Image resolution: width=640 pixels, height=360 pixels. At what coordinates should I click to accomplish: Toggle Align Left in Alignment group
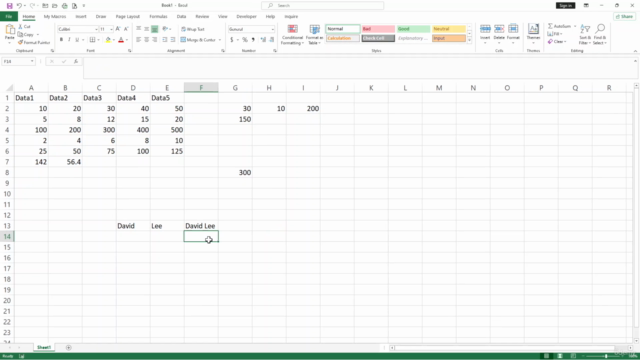[139, 40]
